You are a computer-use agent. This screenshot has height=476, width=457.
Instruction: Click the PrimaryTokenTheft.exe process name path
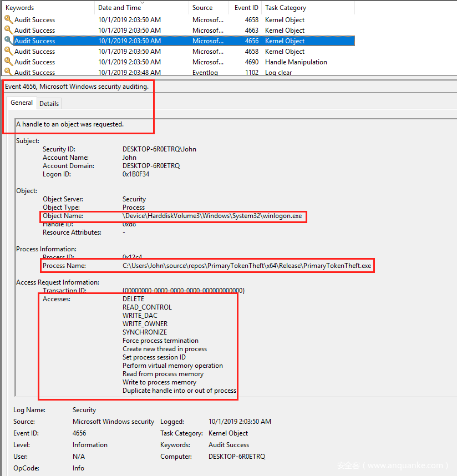pos(247,266)
